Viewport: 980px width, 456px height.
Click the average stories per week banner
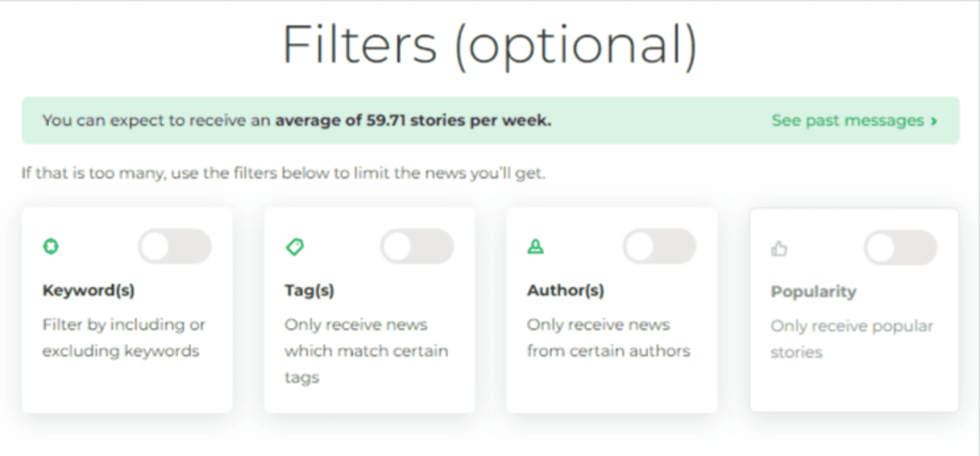[x=490, y=120]
